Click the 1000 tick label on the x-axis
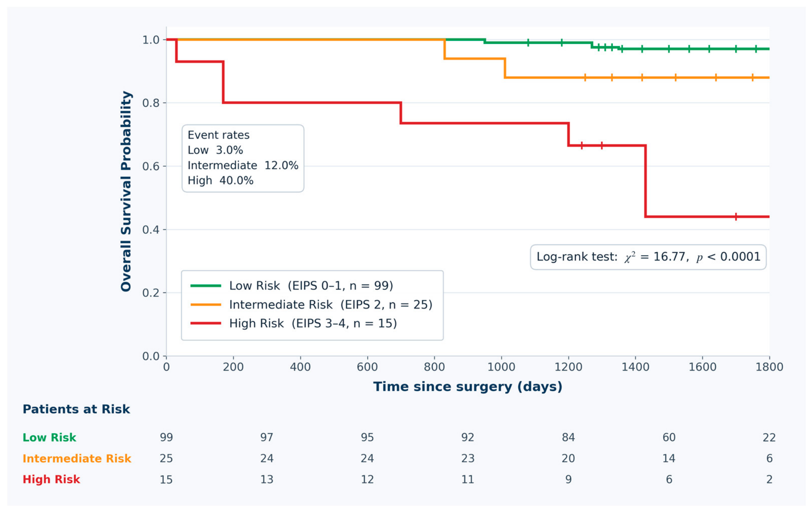This screenshot has height=512, width=812. click(501, 367)
